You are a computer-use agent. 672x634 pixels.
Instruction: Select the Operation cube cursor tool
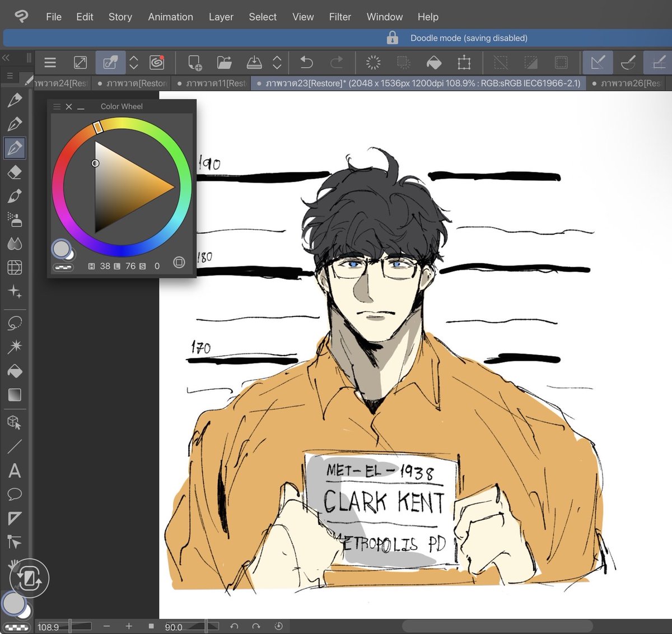point(15,422)
